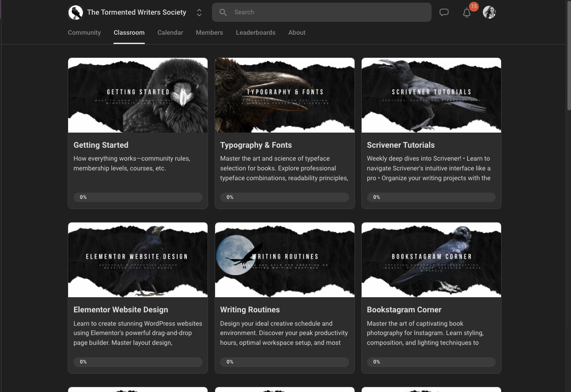The image size is (571, 392).
Task: Open the Typography & Fonts banner image
Action: pyautogui.click(x=285, y=95)
